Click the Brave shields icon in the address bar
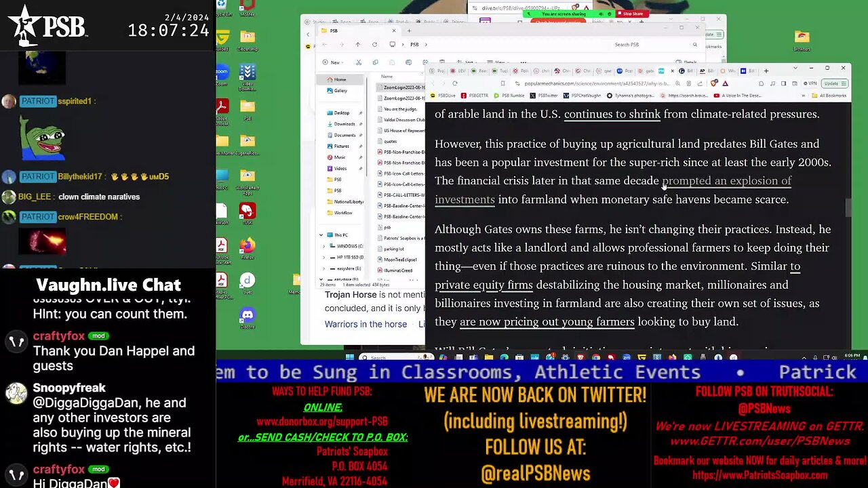 tap(713, 83)
